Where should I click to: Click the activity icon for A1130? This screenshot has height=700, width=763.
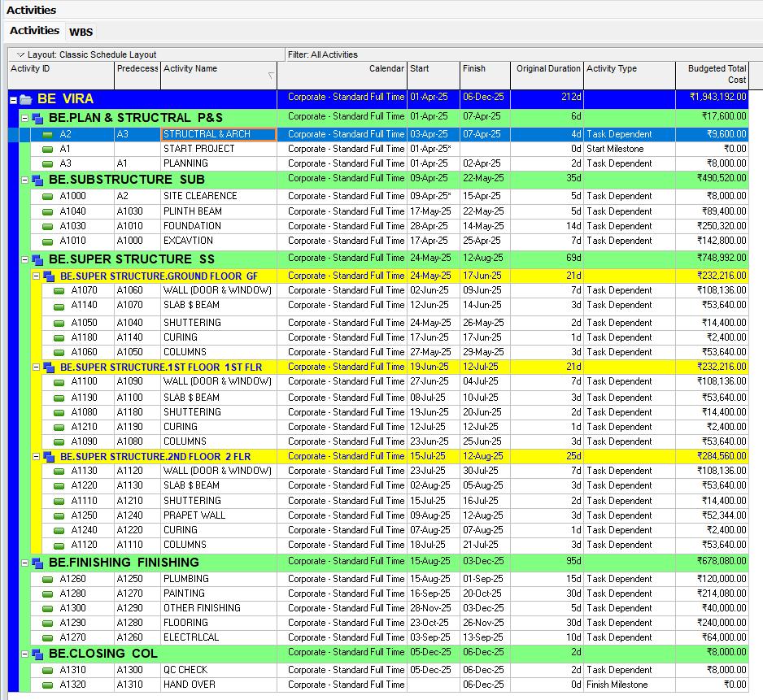pos(59,472)
